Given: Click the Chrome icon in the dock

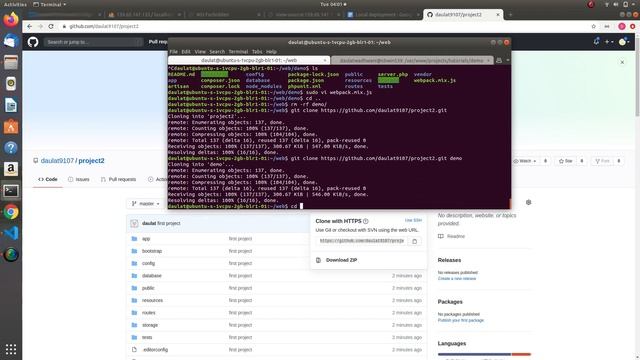Looking at the screenshot, I should tap(11, 212).
